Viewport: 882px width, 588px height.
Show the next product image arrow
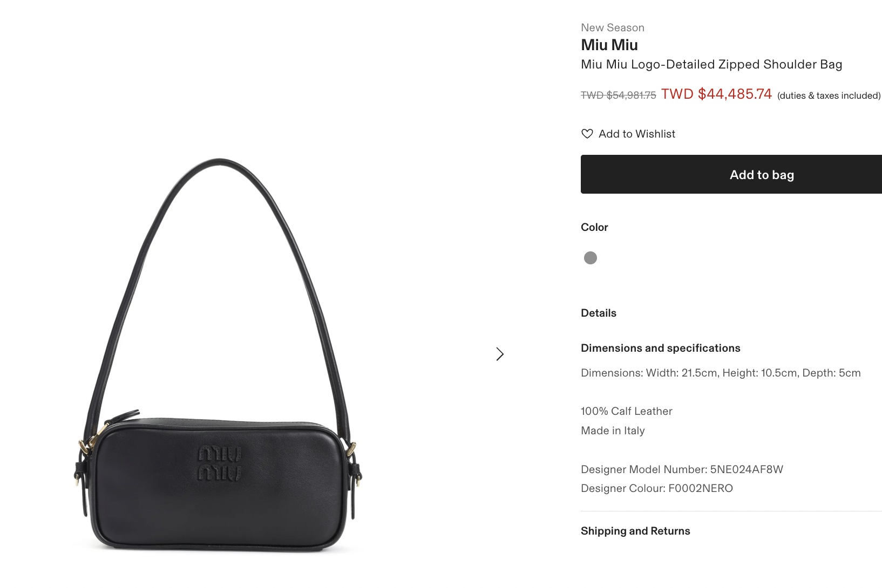pyautogui.click(x=500, y=354)
